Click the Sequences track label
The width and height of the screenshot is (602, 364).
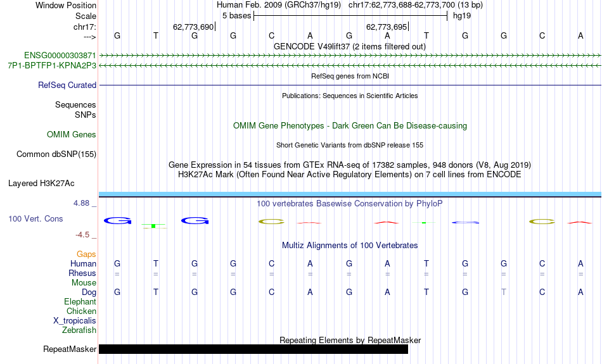point(75,104)
